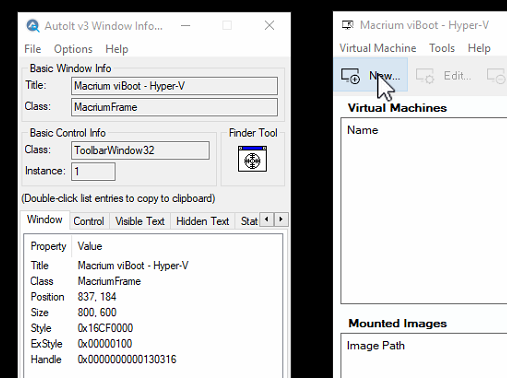This screenshot has width=507, height=378.
Task: Click the Edit toolbar icon in viBoot
Action: tap(425, 76)
